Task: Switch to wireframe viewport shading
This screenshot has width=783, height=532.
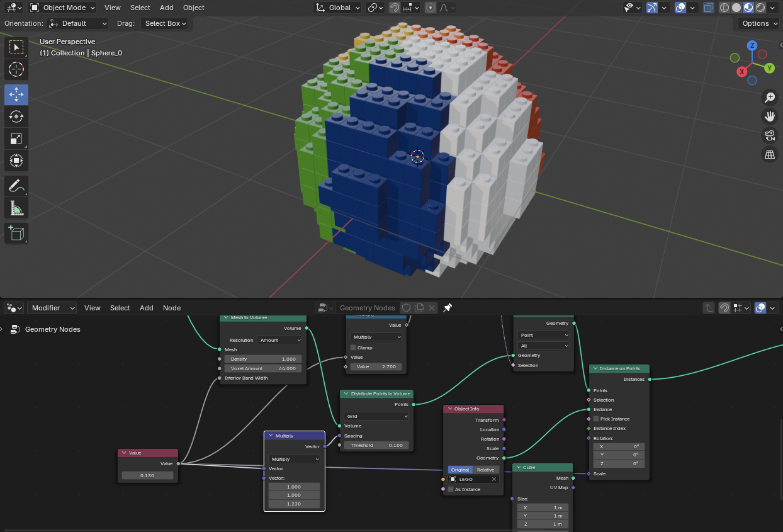Action: pos(724,8)
